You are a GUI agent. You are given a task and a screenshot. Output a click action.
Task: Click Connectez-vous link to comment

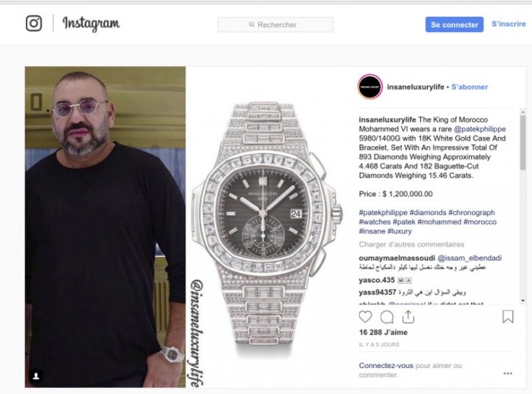386,366
